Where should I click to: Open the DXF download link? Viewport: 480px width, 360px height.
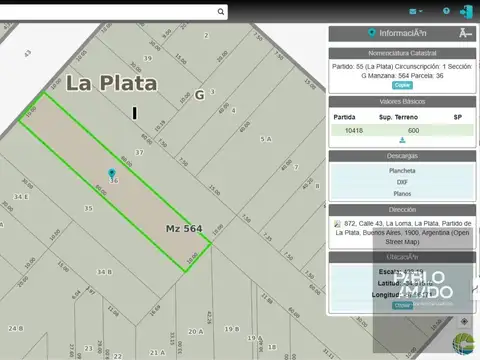pos(402,182)
